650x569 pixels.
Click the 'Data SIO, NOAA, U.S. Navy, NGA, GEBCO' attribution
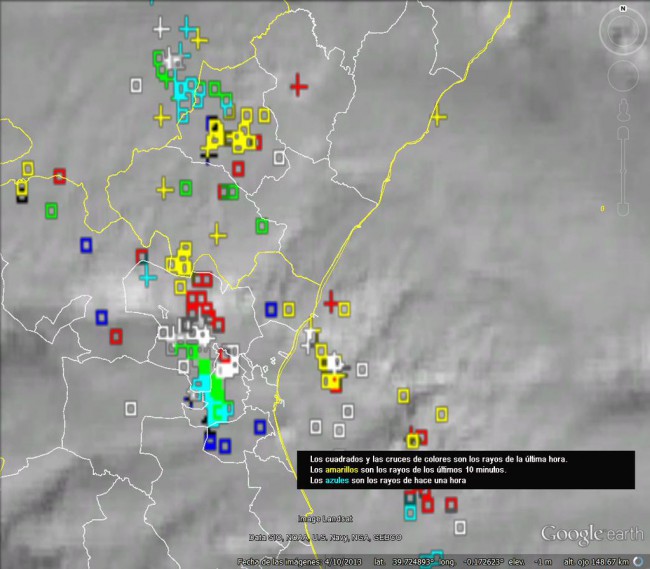click(x=325, y=538)
